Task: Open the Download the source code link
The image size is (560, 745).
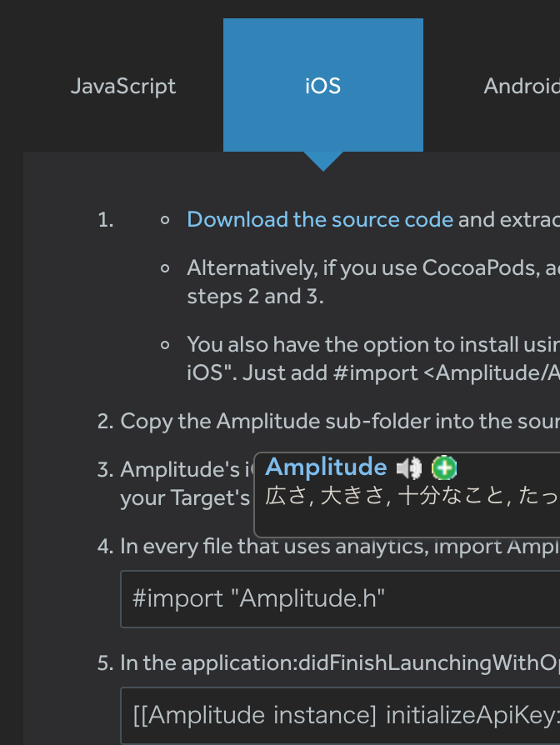Action: pos(320,219)
